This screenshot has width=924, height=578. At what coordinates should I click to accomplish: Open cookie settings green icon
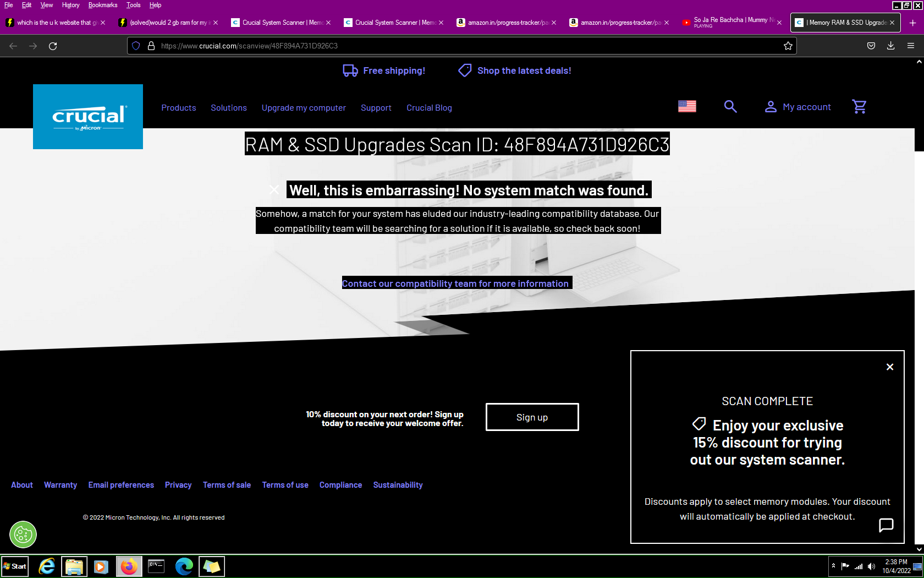[x=23, y=534]
